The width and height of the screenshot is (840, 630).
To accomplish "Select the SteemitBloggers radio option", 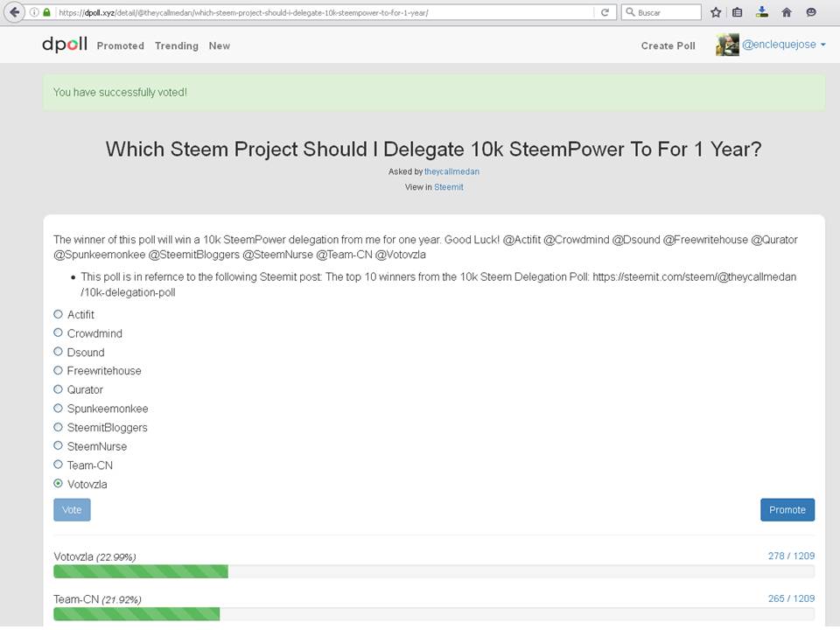I will coord(58,427).
